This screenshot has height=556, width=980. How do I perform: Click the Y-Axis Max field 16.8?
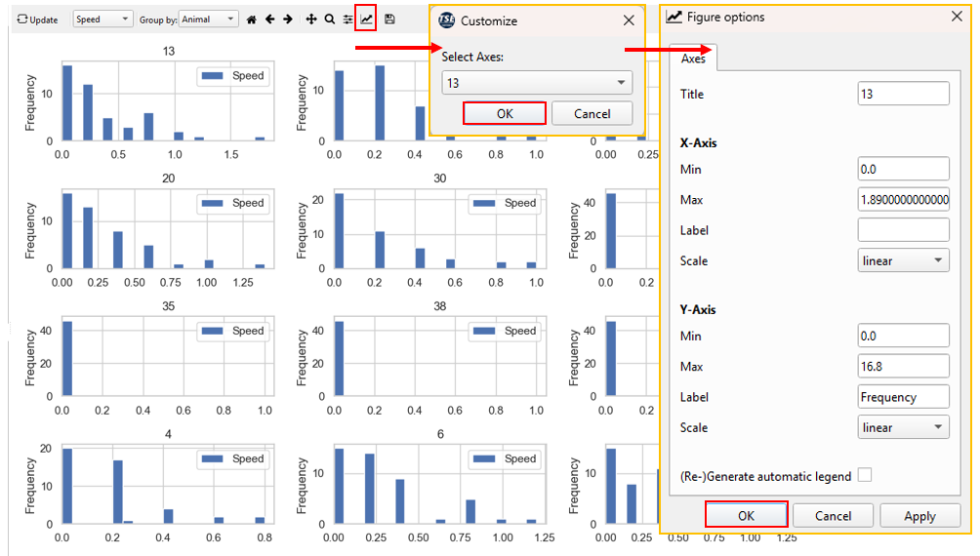coord(903,367)
